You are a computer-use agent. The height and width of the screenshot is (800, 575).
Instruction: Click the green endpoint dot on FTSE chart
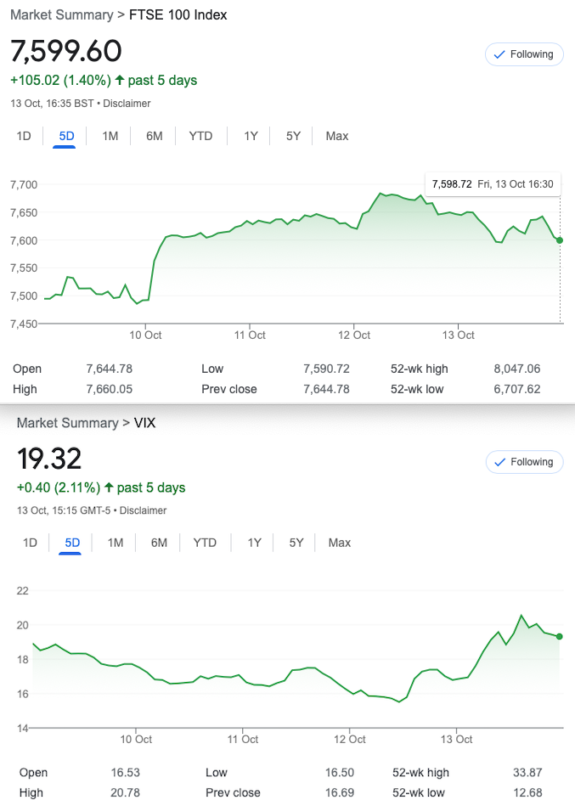[560, 240]
